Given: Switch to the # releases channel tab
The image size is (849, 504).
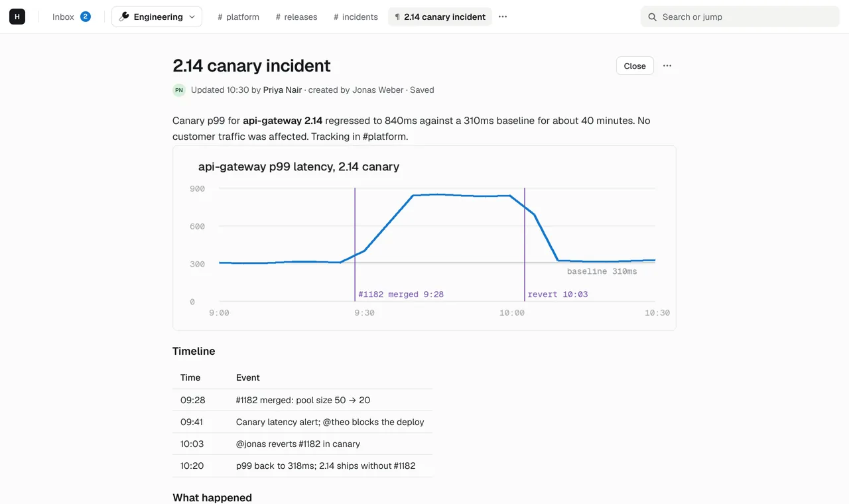Looking at the screenshot, I should (x=296, y=17).
